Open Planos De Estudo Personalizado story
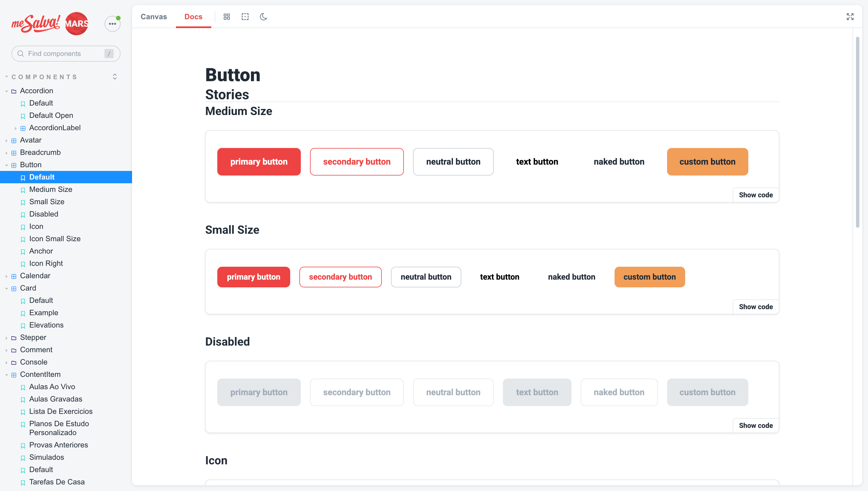 pos(59,428)
